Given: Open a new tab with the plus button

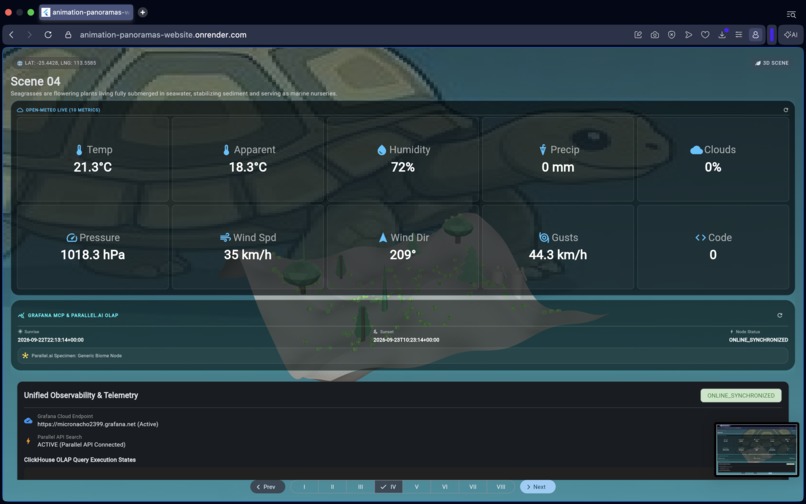Looking at the screenshot, I should click(x=142, y=12).
